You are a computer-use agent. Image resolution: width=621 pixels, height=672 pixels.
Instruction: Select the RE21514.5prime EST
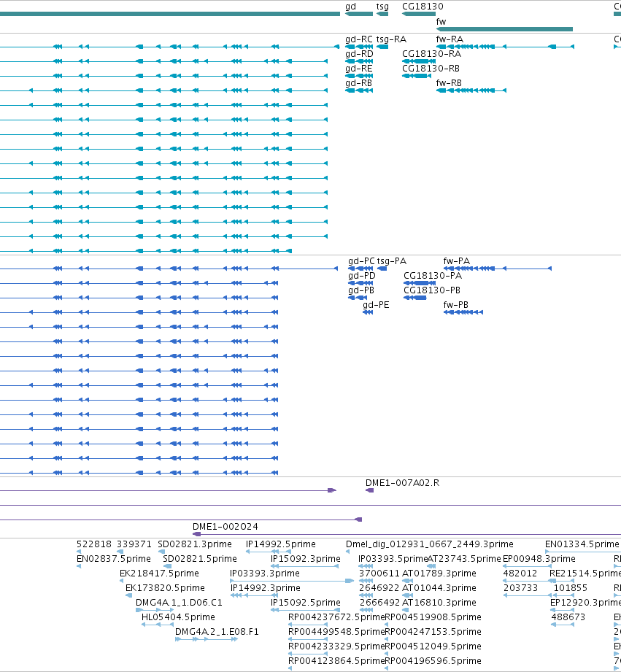561,581
